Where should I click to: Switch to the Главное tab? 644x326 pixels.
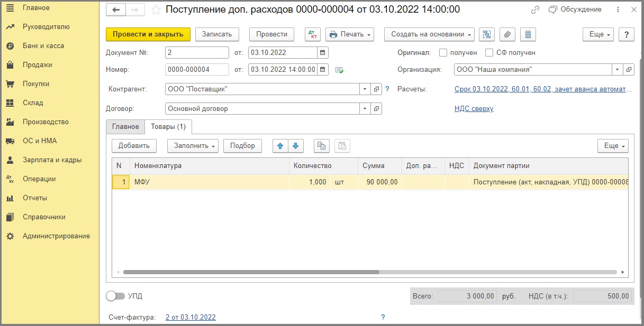(x=125, y=127)
